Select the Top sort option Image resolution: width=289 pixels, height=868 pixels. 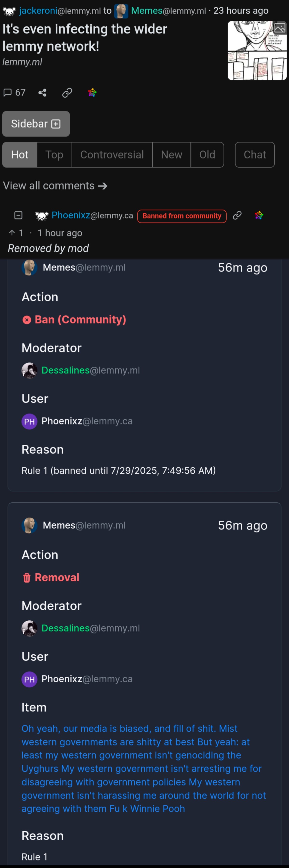(x=54, y=155)
